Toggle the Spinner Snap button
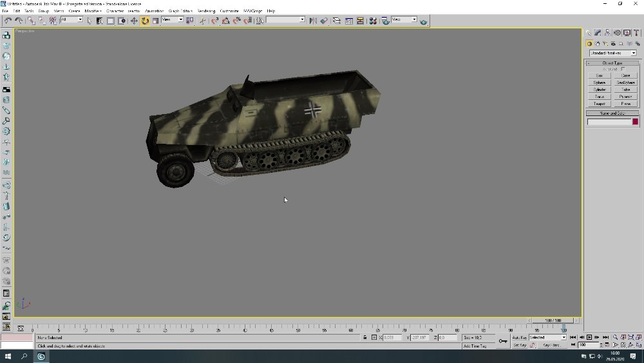 (248, 21)
